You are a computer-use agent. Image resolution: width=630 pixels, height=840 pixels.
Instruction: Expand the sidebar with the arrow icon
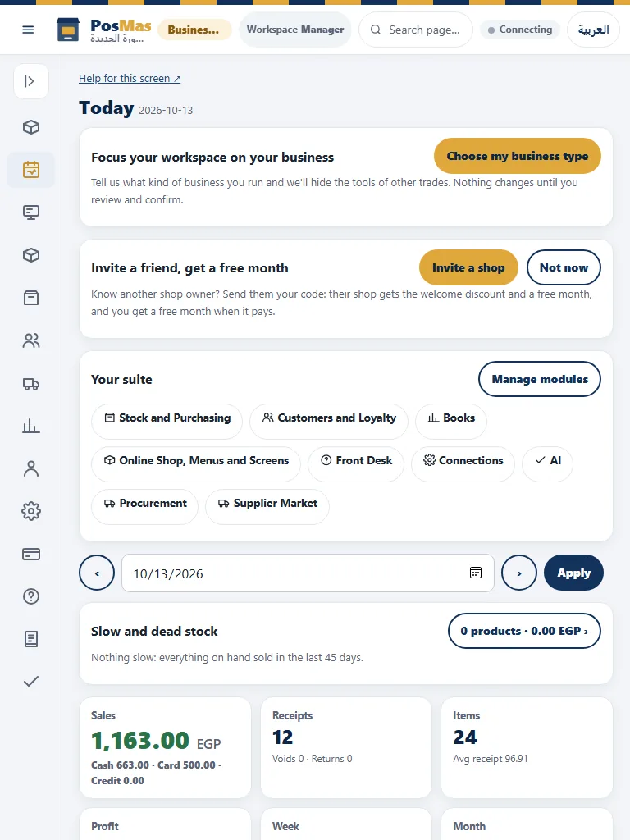pos(30,81)
